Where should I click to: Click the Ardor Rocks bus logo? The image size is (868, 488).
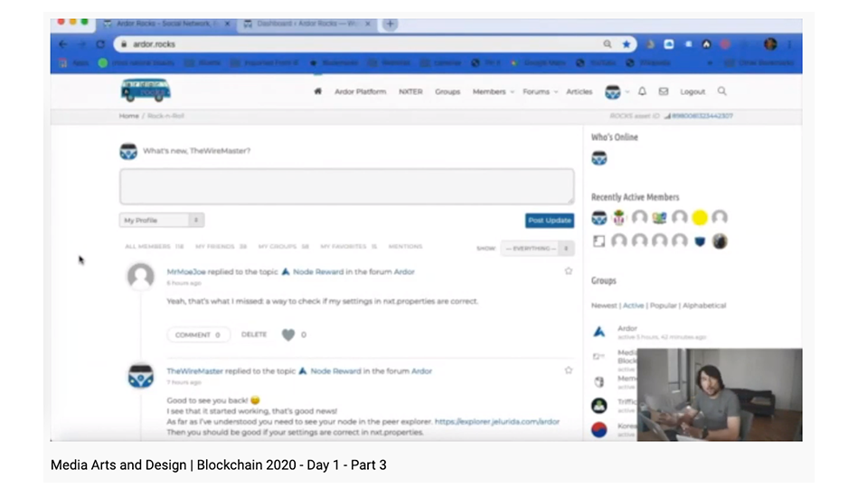coord(146,90)
